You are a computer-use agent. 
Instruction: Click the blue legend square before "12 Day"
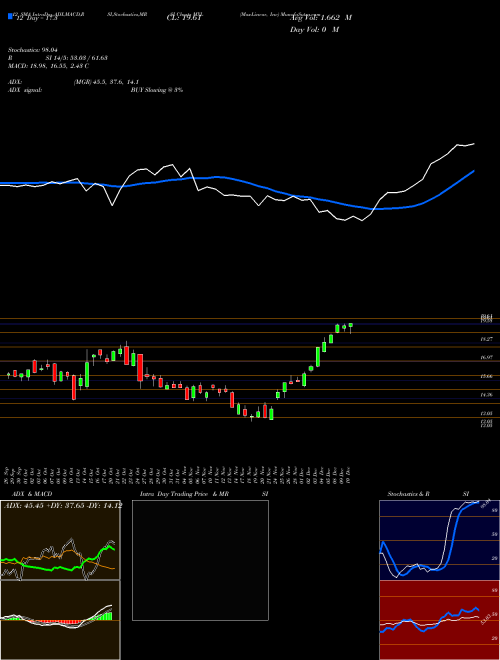10,17
